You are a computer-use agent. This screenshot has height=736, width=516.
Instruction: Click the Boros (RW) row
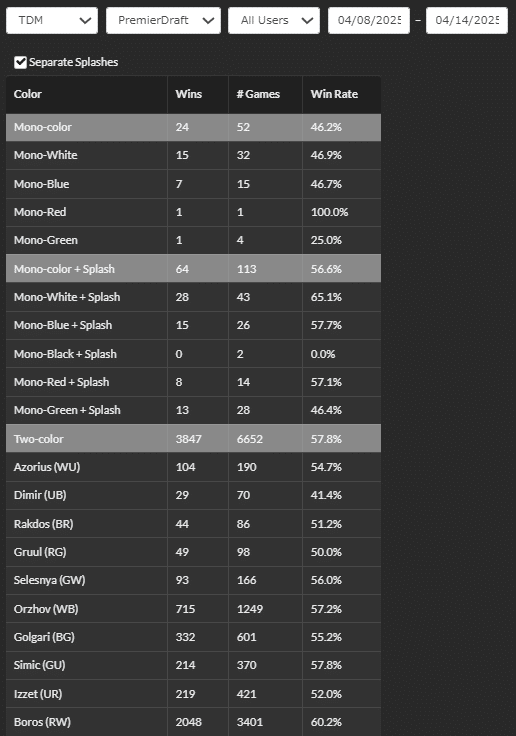(193, 722)
